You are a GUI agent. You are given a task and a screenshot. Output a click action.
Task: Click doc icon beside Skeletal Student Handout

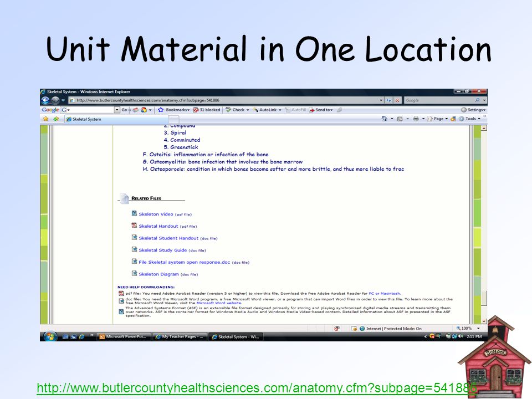(134, 238)
